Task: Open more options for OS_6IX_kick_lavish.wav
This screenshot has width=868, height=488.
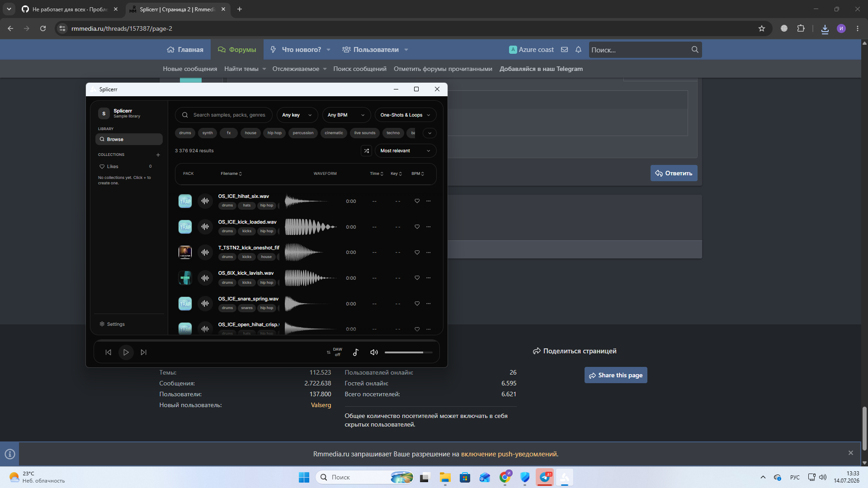Action: coord(429,278)
